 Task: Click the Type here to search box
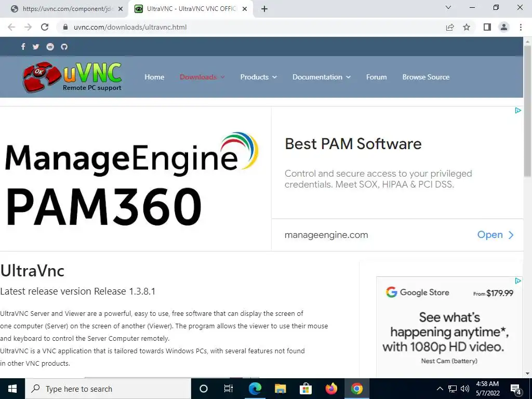[x=108, y=389]
